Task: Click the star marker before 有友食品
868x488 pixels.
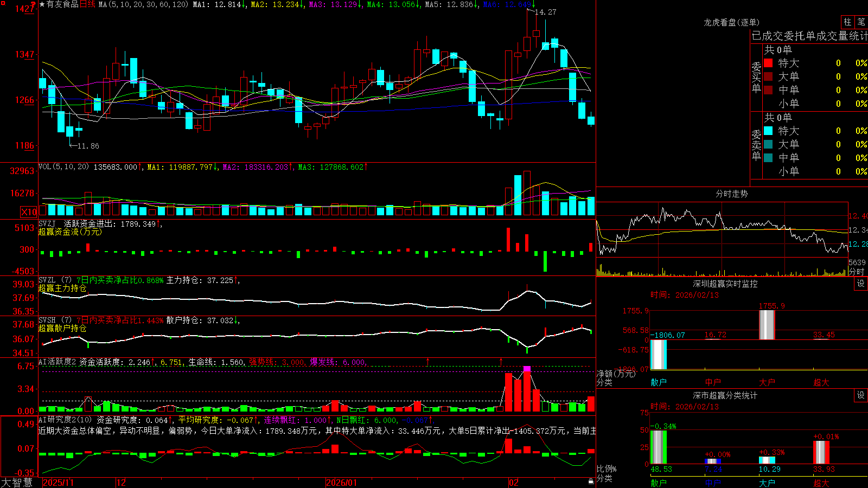Action: pyautogui.click(x=42, y=4)
